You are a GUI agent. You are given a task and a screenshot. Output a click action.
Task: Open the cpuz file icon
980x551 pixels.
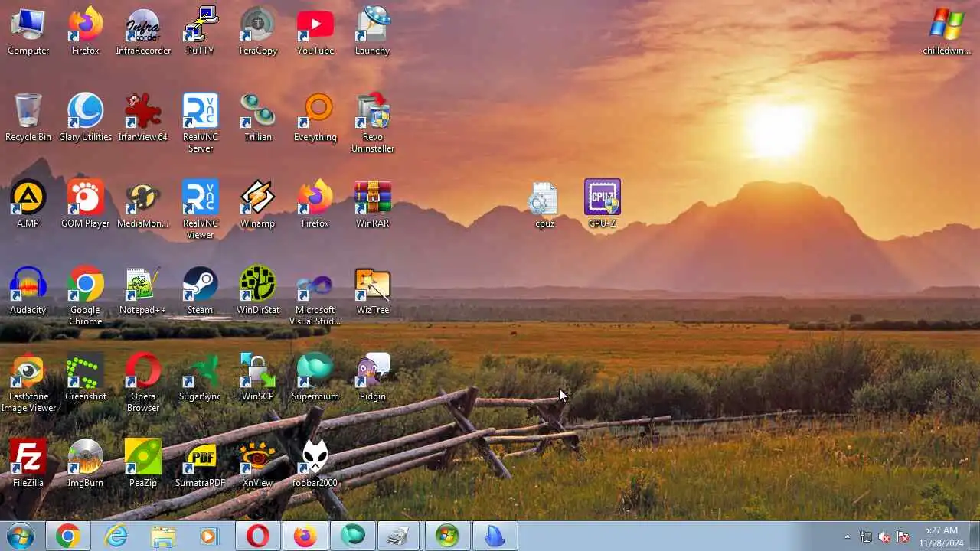[545, 204]
